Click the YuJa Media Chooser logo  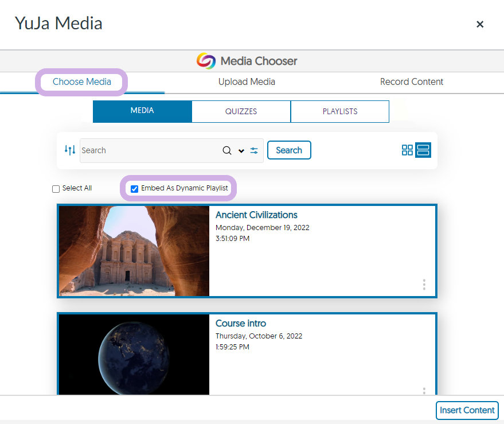(206, 61)
